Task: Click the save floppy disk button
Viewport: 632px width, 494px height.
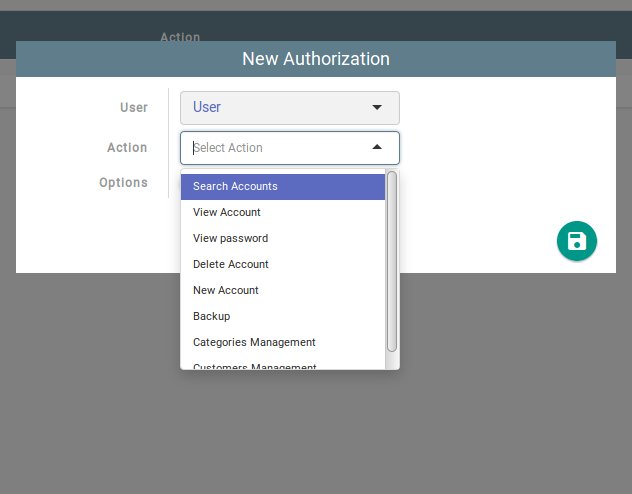Action: (576, 241)
